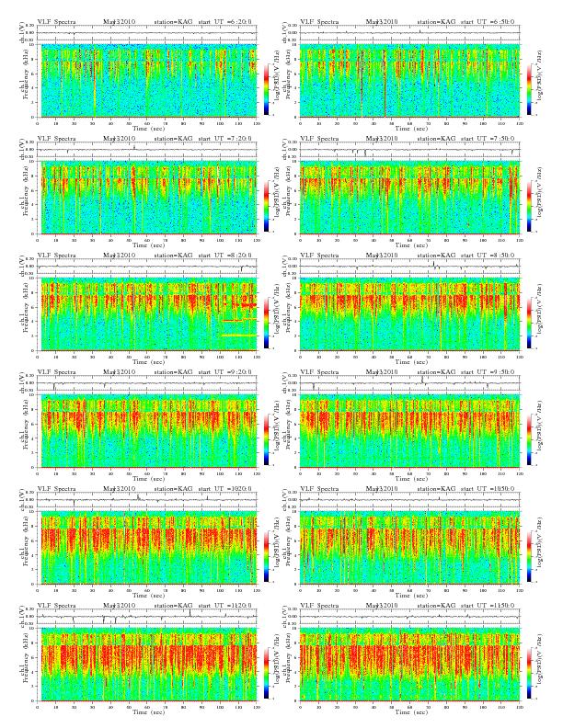563x728 pixels.
Task: Select the 'start UT =9:50:0' title
Action: pyautogui.click(x=488, y=372)
